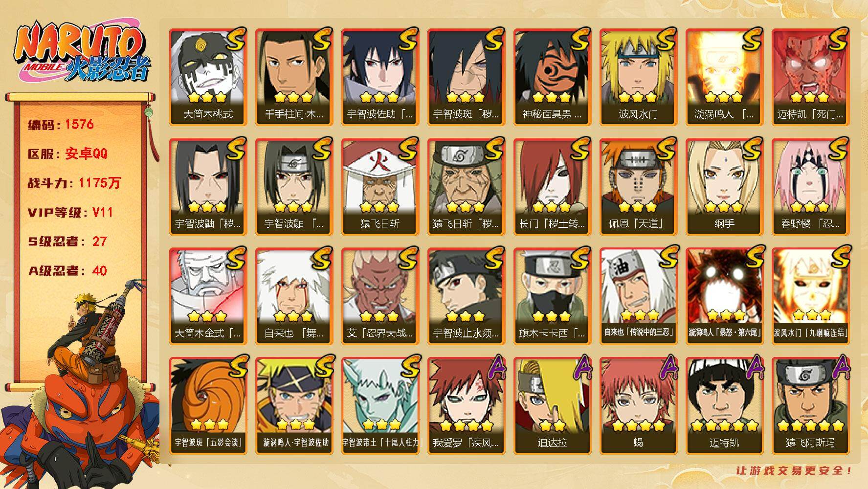Click the 迪达拉 A-rank card

(x=552, y=405)
